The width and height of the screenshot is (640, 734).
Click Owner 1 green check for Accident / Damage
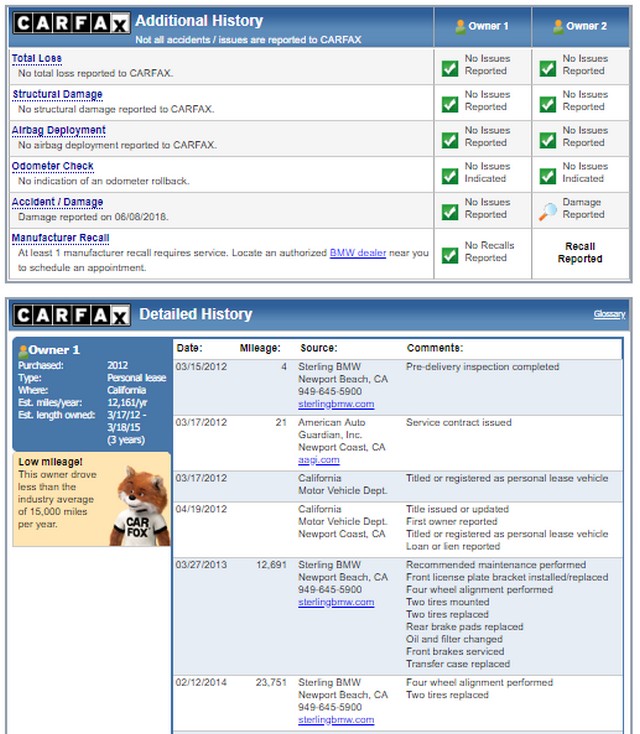coord(450,212)
